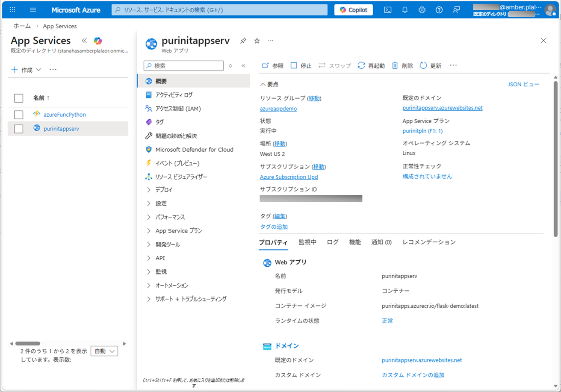Toggle the select-all checkbox beside 名前
The image size is (561, 392).
18,98
